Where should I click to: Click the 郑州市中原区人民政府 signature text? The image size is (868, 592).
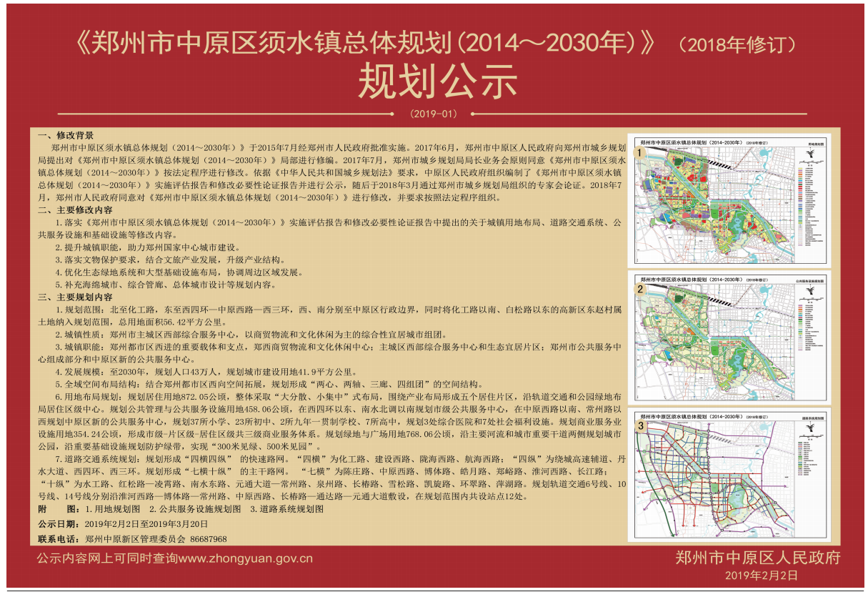click(758, 558)
